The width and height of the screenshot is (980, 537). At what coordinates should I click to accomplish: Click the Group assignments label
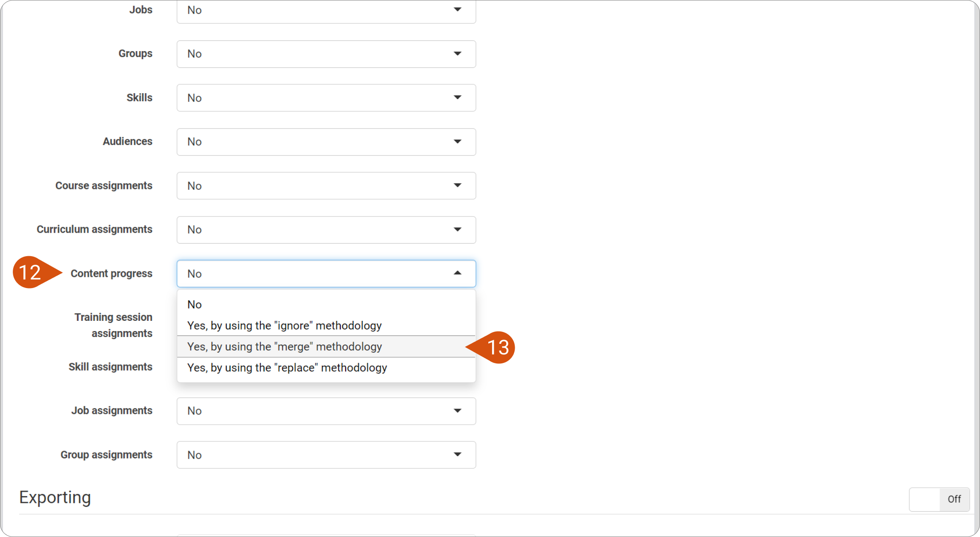(106, 455)
